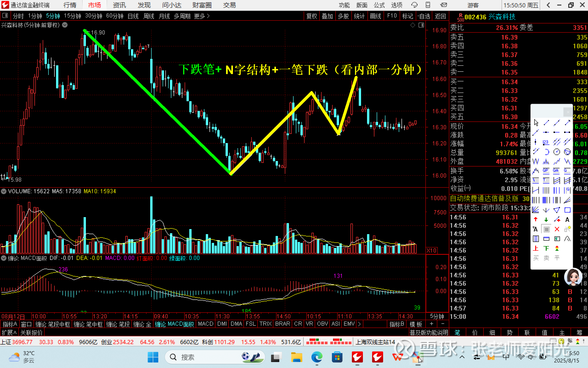This screenshot has width=588, height=368.
Task: Toggle 复权 price adjustment
Action: 311,16
